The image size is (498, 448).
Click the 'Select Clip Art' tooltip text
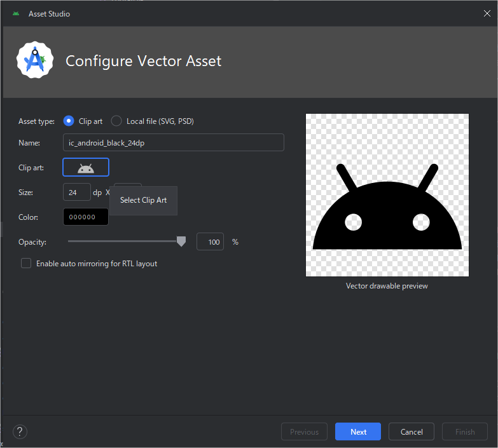tap(144, 200)
